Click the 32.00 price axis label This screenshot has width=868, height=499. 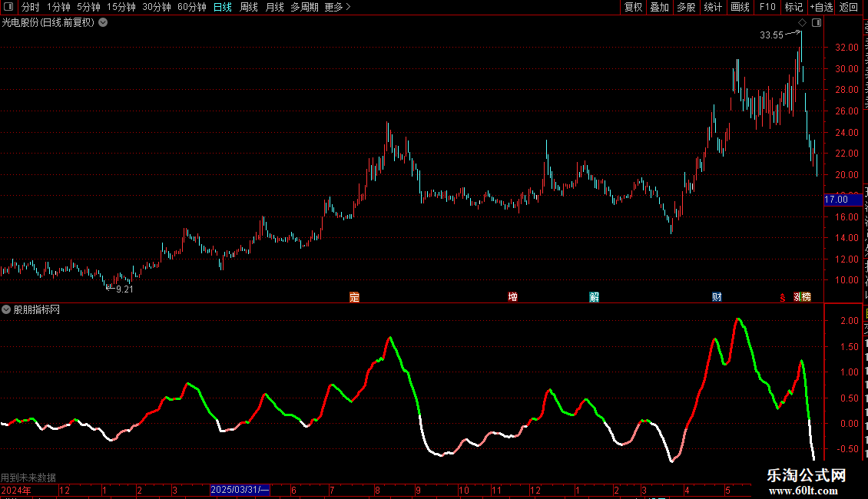point(846,48)
